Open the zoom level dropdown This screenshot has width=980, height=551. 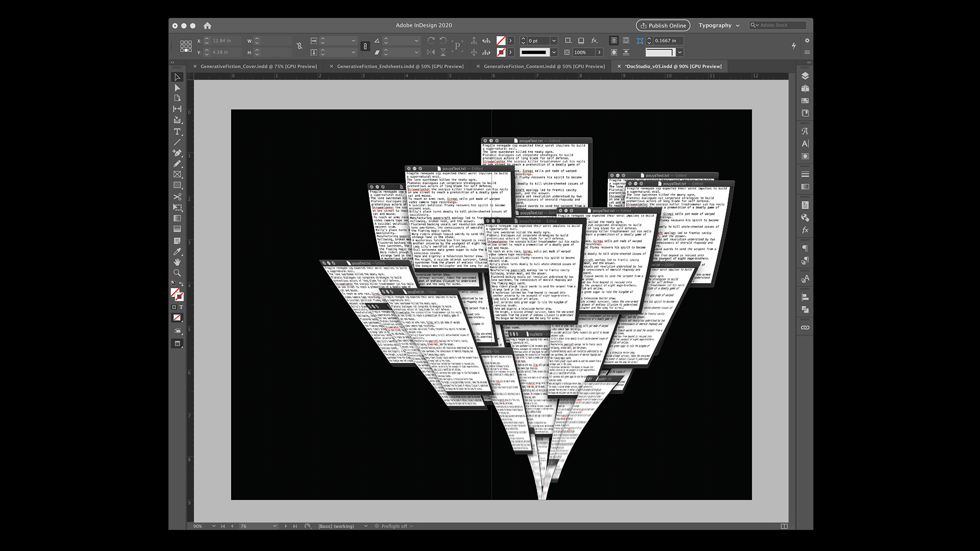[x=213, y=526]
